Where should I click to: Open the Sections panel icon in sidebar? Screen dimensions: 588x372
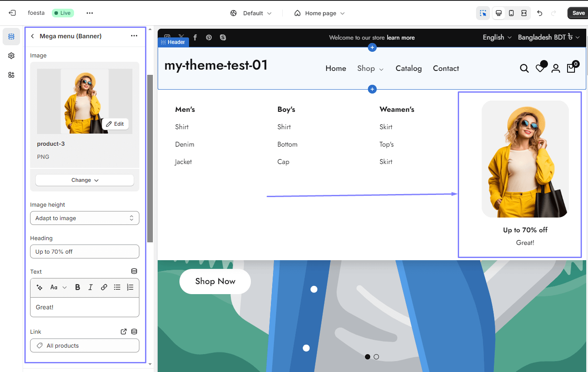tap(11, 37)
